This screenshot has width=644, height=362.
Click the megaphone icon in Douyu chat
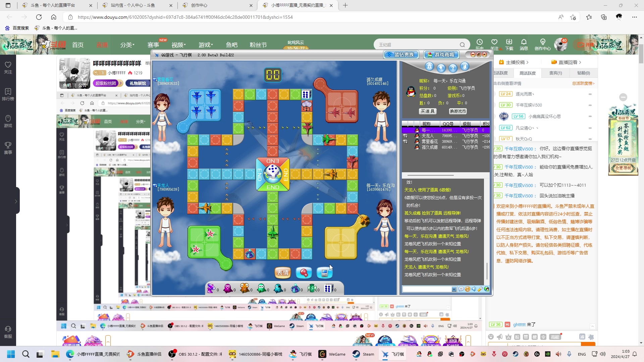500,337
